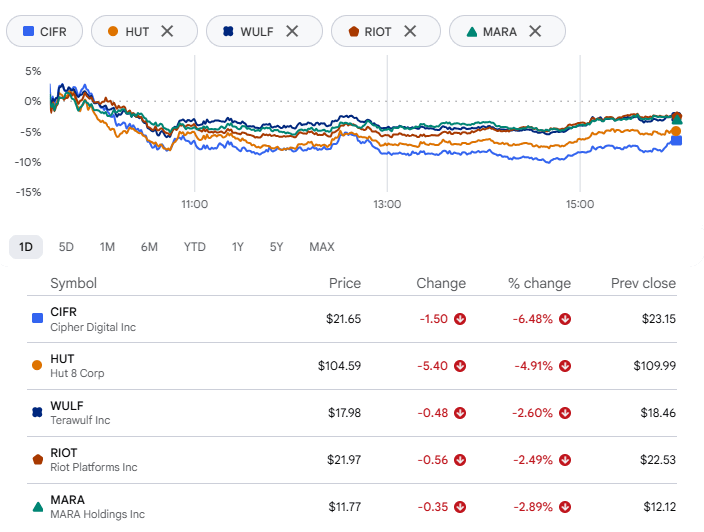Click Riot Platforms Inc company name

(x=94, y=467)
